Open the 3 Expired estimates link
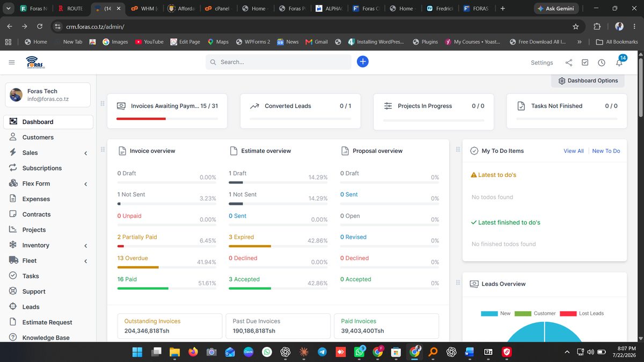 [241, 237]
